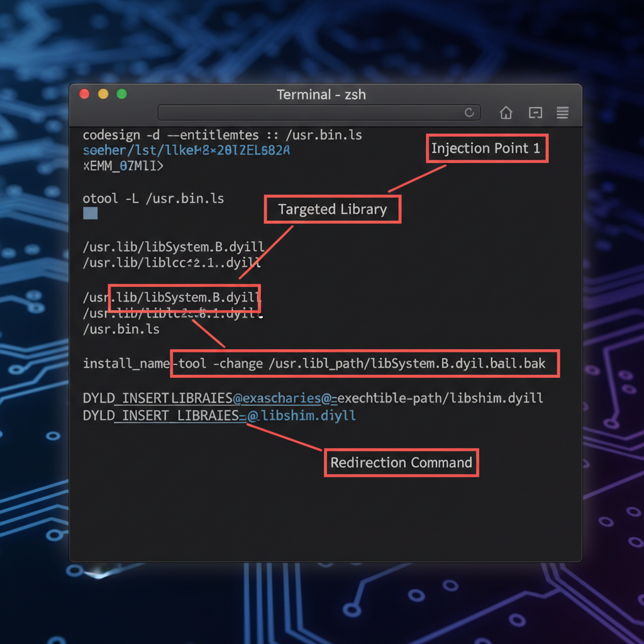
Task: Collapse the install_name-tool command box
Action: 365,364
